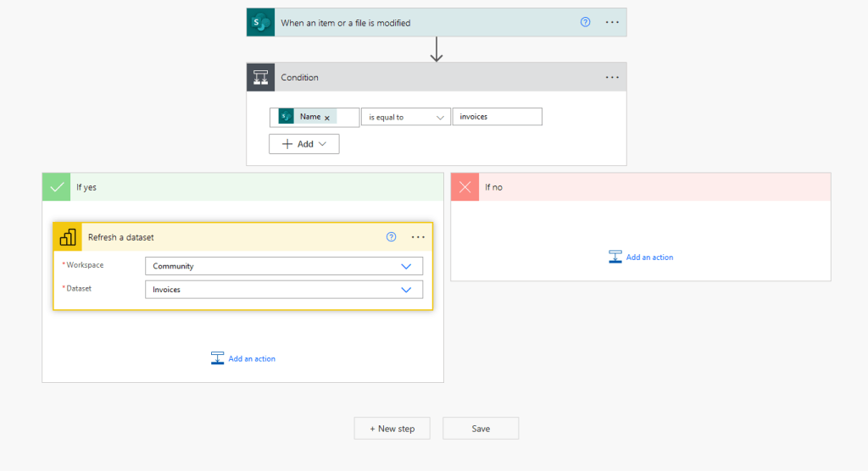Click the + New step button

[x=392, y=429]
